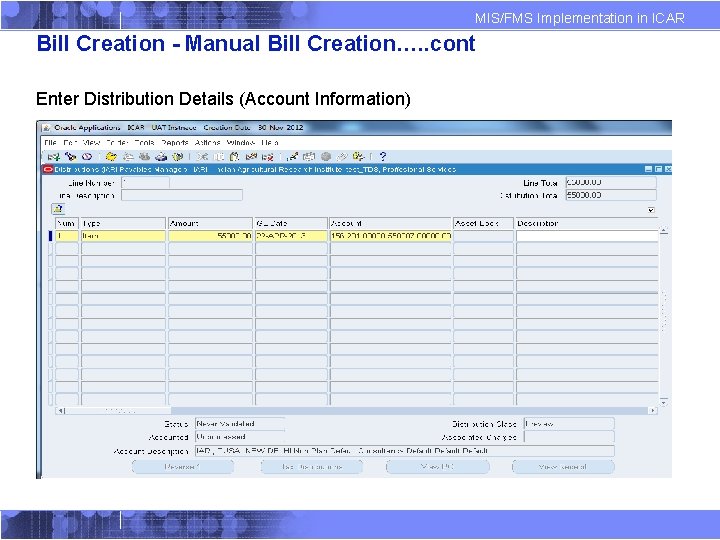Open the Show Navigator toolbar icon
The image size is (720, 540).
pyautogui.click(x=87, y=157)
